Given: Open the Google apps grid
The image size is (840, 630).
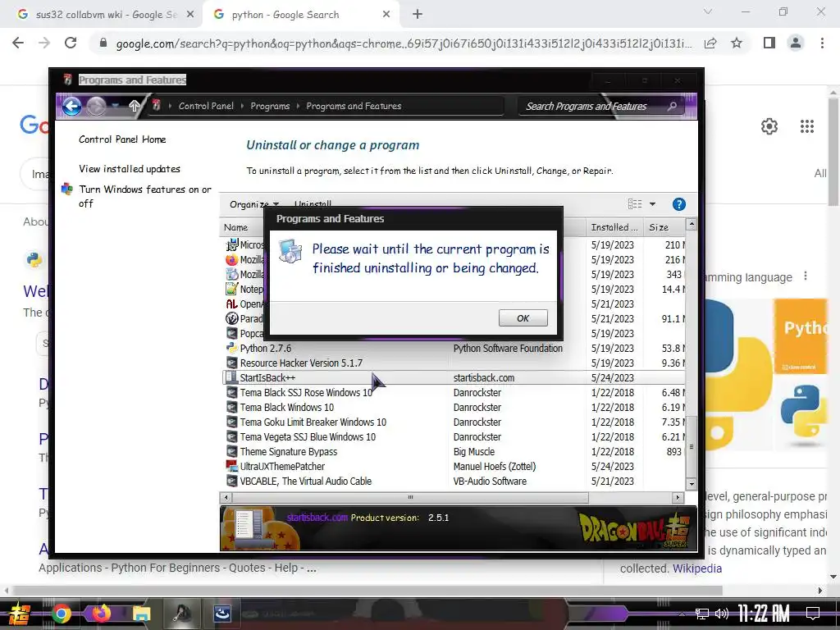Looking at the screenshot, I should point(807,126).
